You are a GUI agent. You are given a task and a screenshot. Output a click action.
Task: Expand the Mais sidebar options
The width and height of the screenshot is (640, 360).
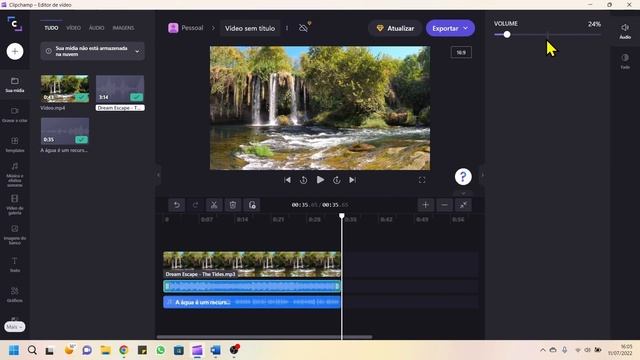coord(15,327)
